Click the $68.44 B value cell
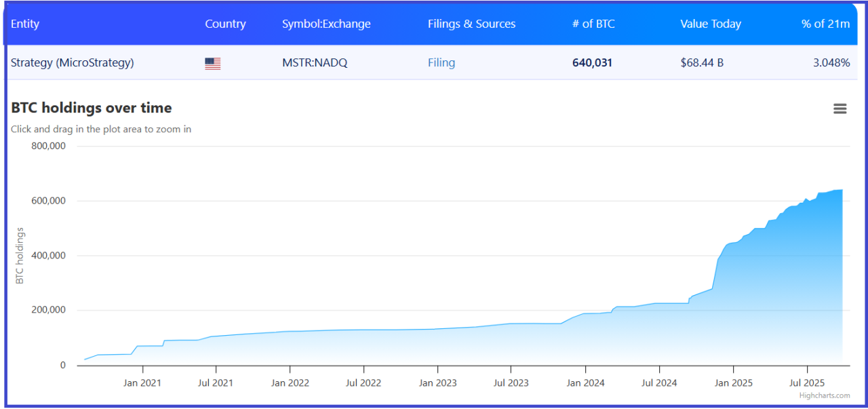The image size is (868, 409). [x=701, y=63]
